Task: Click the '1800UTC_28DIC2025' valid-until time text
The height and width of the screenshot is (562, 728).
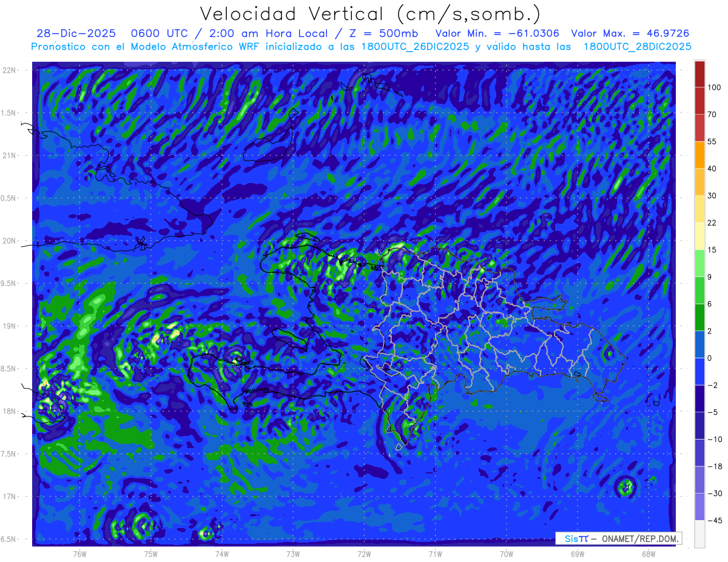Action: coord(637,47)
